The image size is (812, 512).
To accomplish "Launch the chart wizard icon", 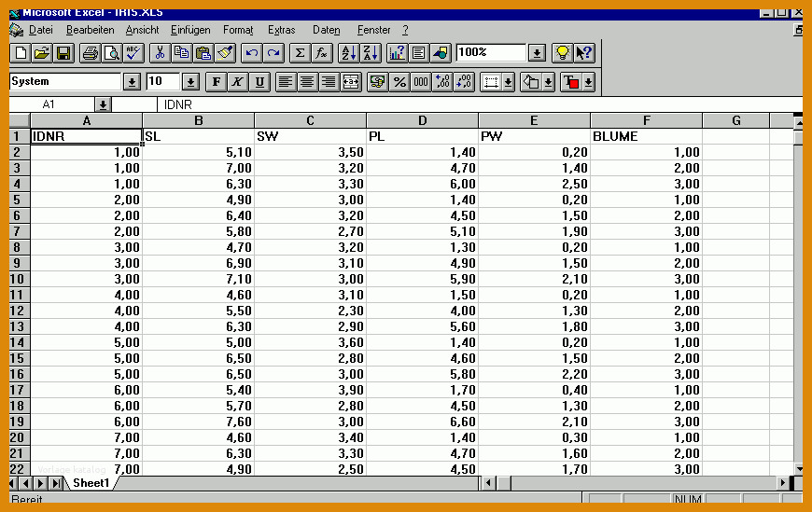I will [397, 53].
